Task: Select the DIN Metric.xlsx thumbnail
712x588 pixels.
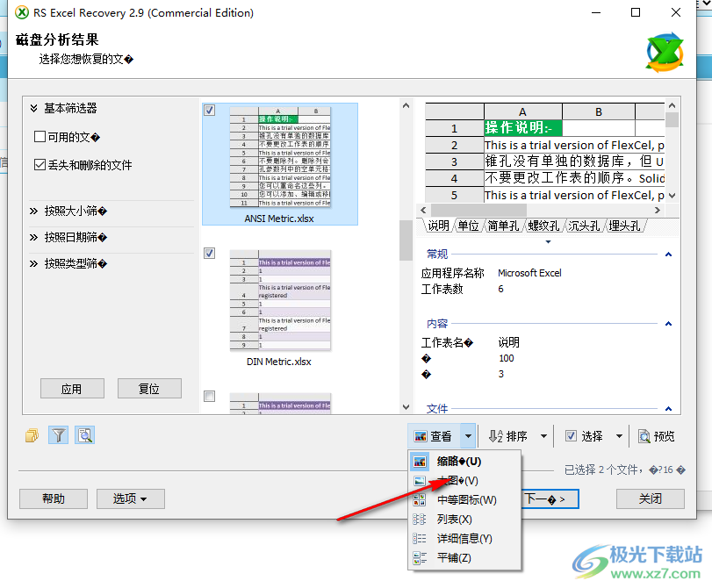Action: point(280,299)
